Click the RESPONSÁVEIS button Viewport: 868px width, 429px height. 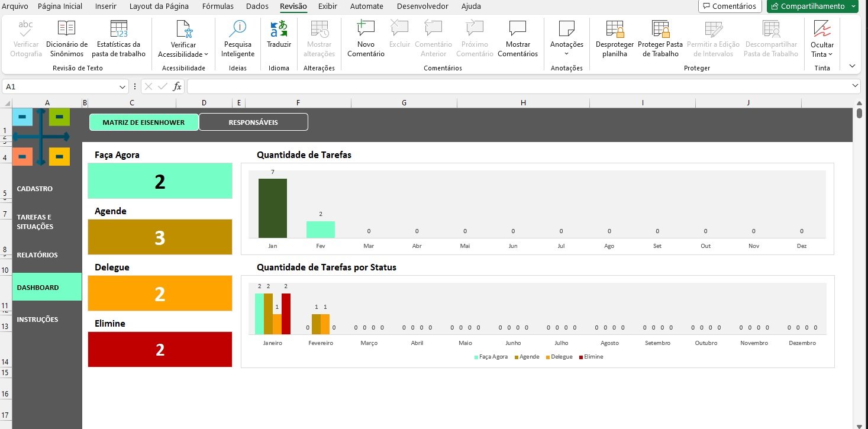click(x=253, y=122)
